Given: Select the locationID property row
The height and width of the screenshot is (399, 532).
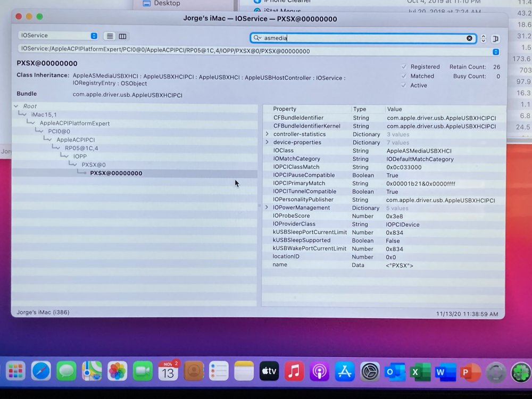Looking at the screenshot, I should [384, 257].
